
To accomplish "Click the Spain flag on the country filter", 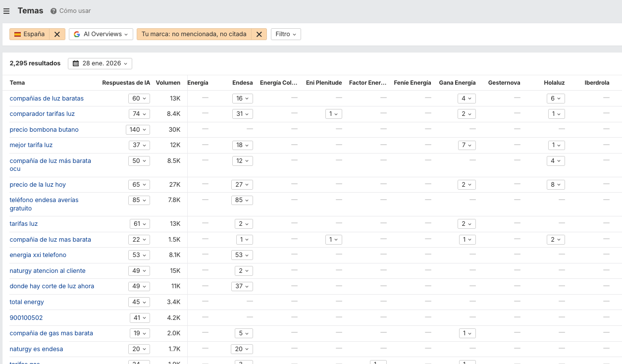I will click(x=18, y=34).
